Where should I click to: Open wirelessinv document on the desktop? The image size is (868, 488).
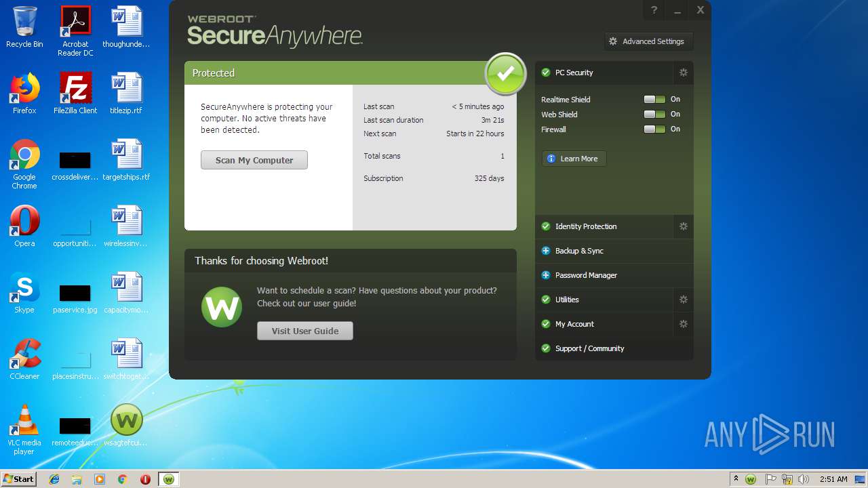coord(126,226)
